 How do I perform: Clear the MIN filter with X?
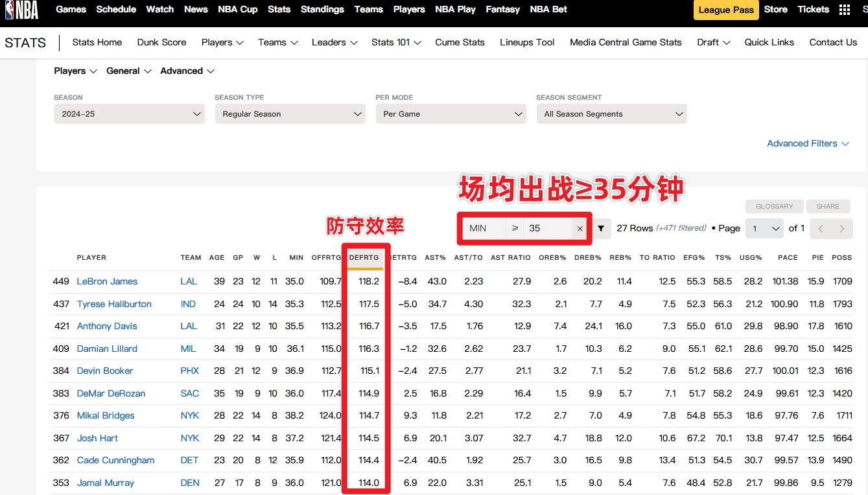(580, 229)
